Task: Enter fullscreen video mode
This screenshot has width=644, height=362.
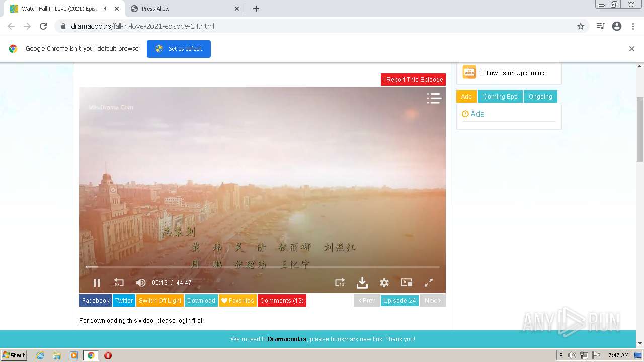Action: [429, 283]
